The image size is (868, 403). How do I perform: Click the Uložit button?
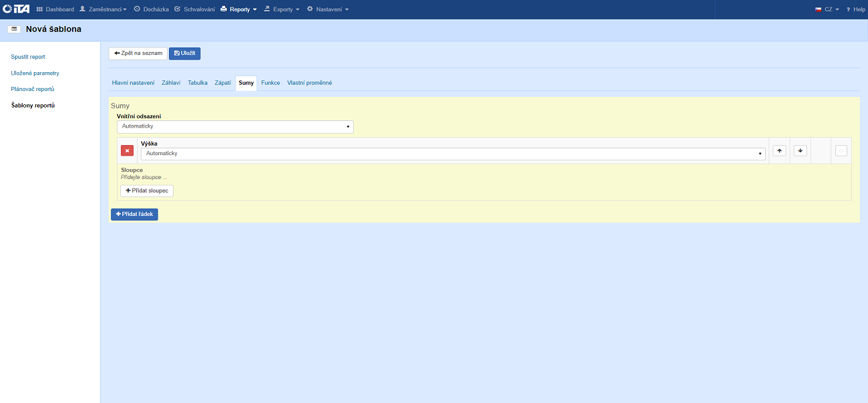(x=184, y=53)
